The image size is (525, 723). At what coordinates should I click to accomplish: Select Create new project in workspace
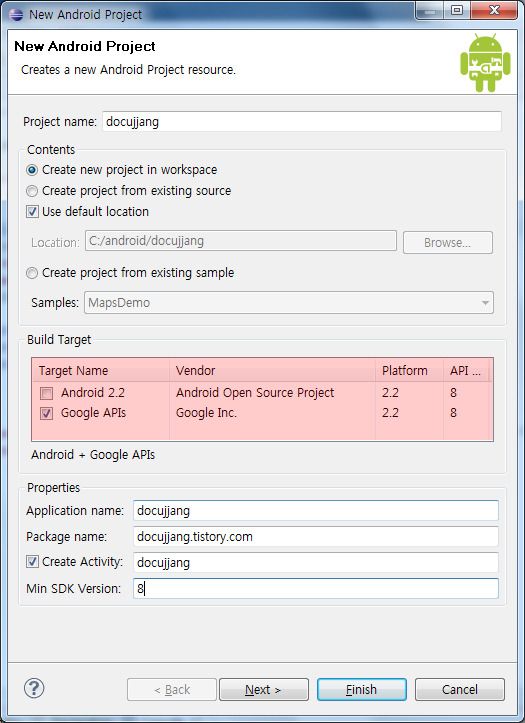(32, 170)
